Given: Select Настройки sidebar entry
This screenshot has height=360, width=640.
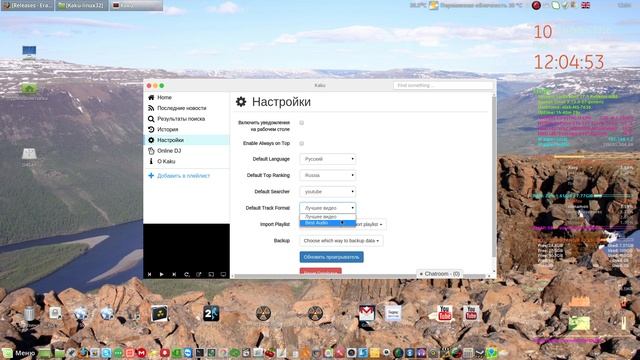Looking at the screenshot, I should (187, 140).
